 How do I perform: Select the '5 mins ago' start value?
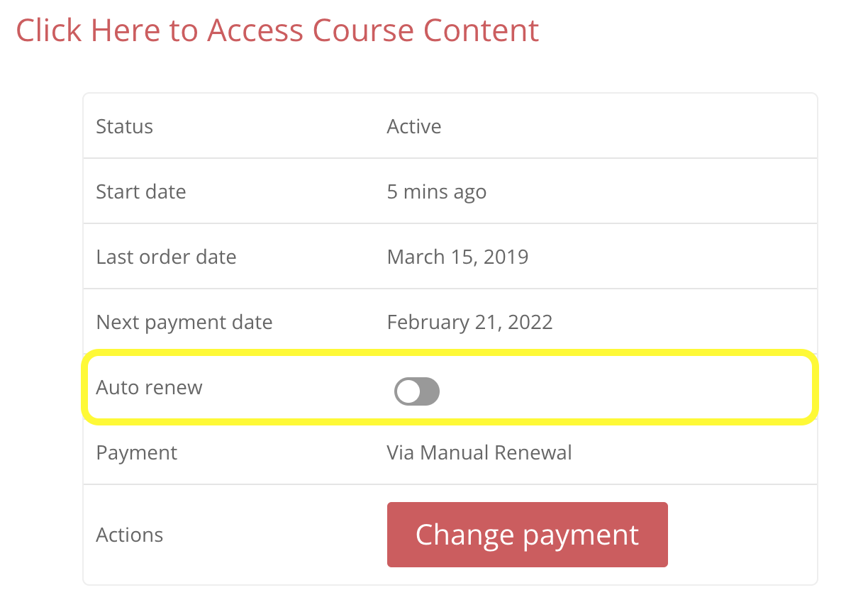(437, 192)
